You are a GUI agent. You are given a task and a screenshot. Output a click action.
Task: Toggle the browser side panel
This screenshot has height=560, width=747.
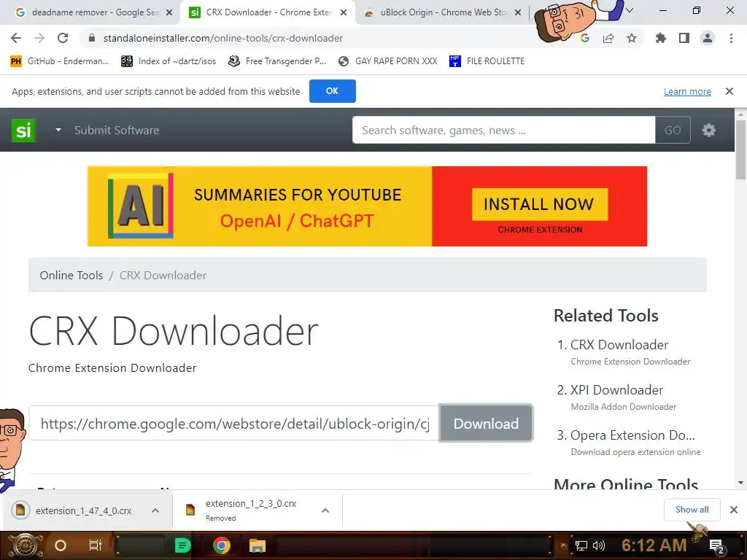(x=684, y=38)
